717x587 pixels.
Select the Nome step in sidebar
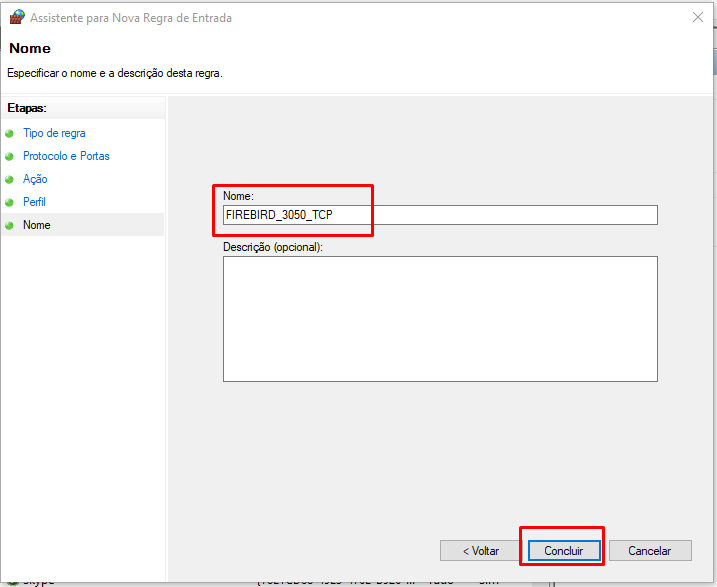click(36, 225)
